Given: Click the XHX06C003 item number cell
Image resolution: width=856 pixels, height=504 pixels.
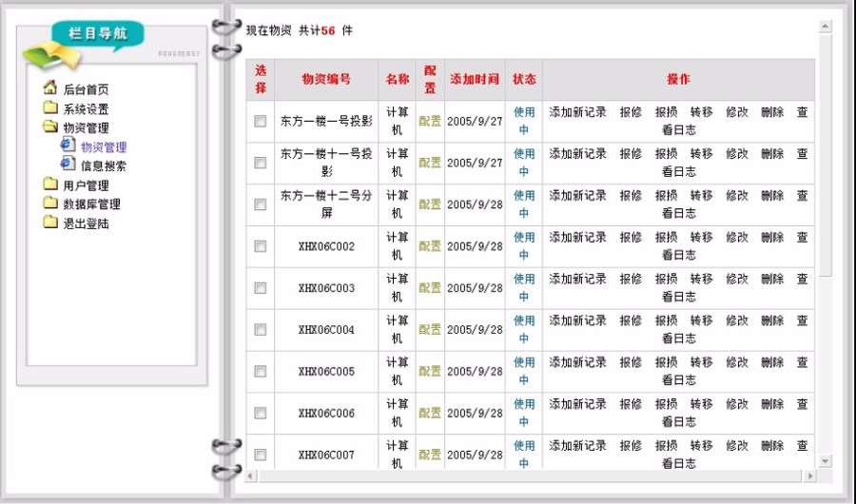Looking at the screenshot, I should [326, 288].
